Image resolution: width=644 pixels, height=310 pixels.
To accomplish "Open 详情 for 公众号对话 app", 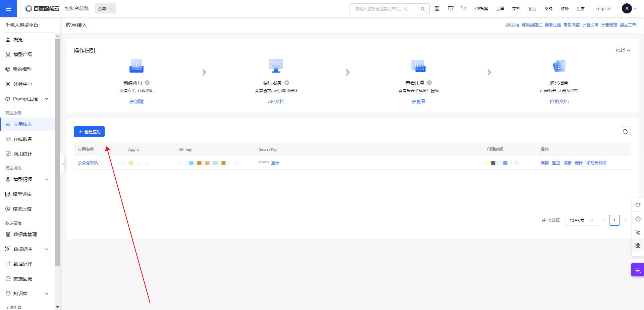I will coord(545,163).
